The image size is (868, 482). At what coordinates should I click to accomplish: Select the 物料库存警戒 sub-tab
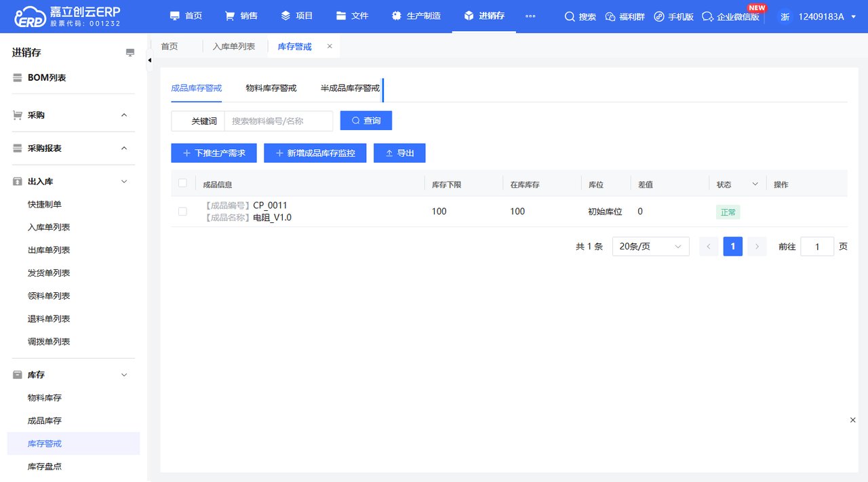coord(271,88)
